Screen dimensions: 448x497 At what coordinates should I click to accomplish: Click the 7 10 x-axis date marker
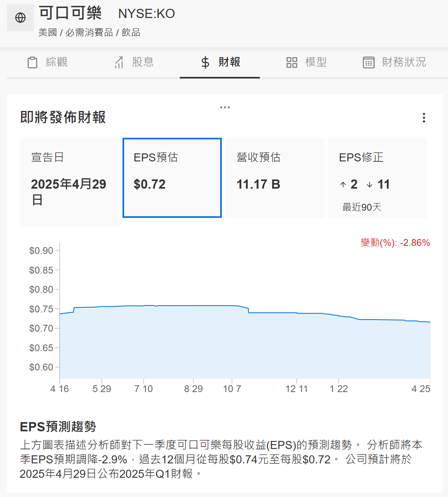click(x=143, y=389)
